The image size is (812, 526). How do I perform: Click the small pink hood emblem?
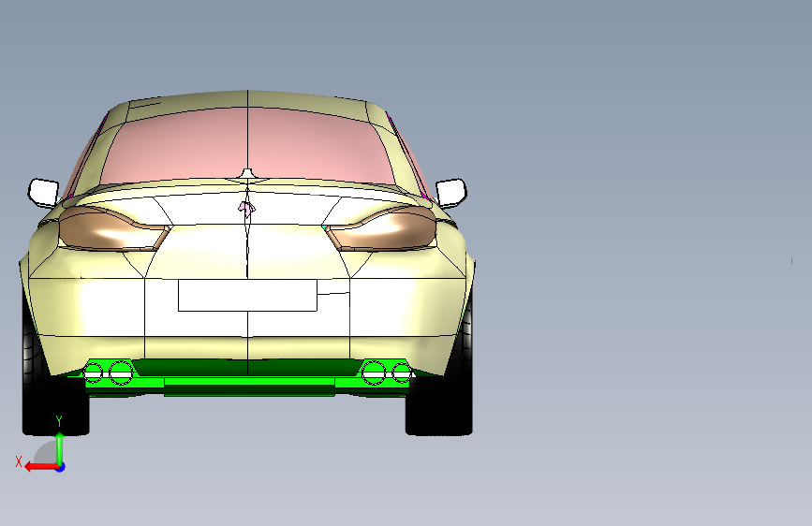pyautogui.click(x=247, y=208)
